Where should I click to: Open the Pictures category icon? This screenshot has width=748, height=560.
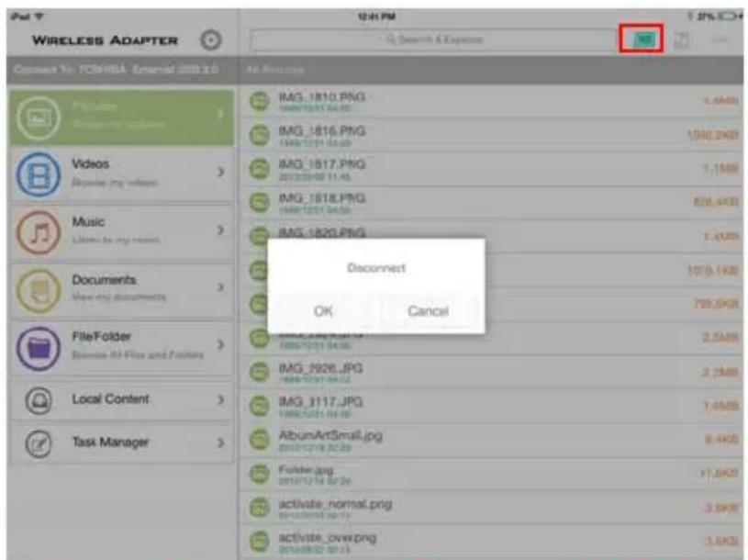39,118
